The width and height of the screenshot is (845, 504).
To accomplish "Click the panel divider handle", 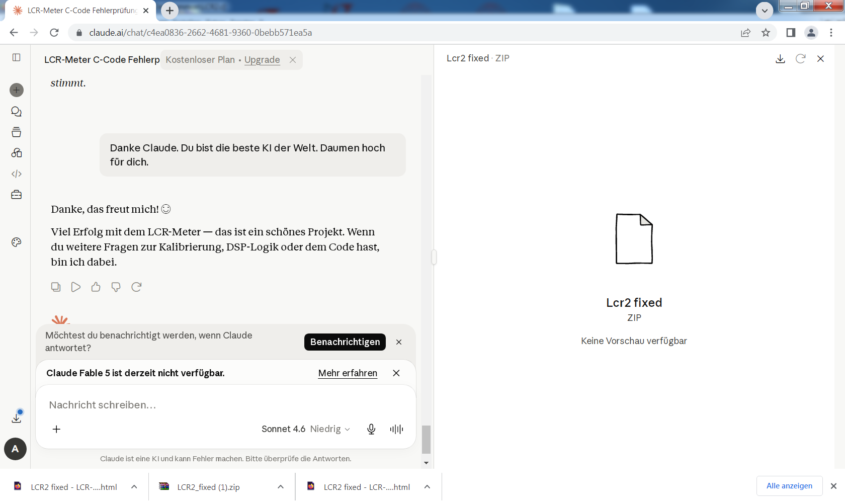I will tap(434, 257).
